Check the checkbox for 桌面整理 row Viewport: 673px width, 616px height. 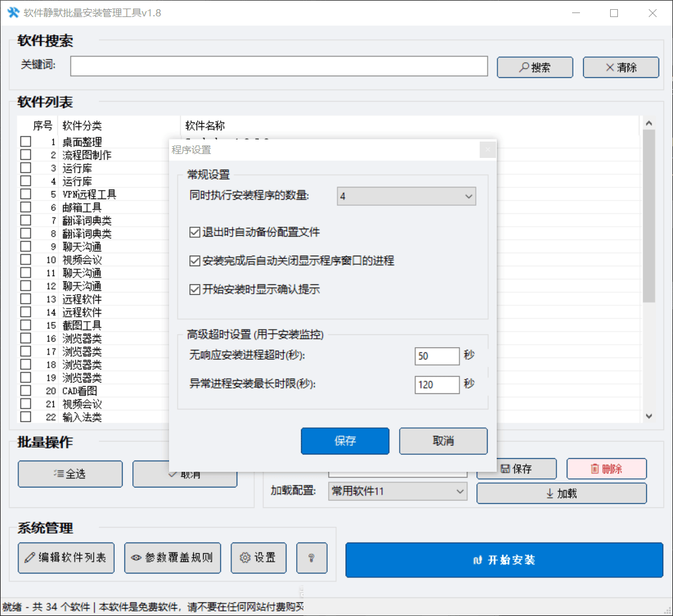pos(24,142)
